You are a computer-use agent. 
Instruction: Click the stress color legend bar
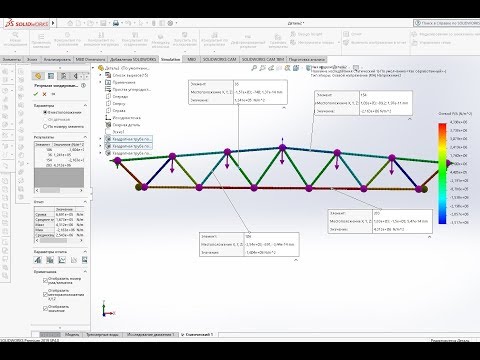442,173
